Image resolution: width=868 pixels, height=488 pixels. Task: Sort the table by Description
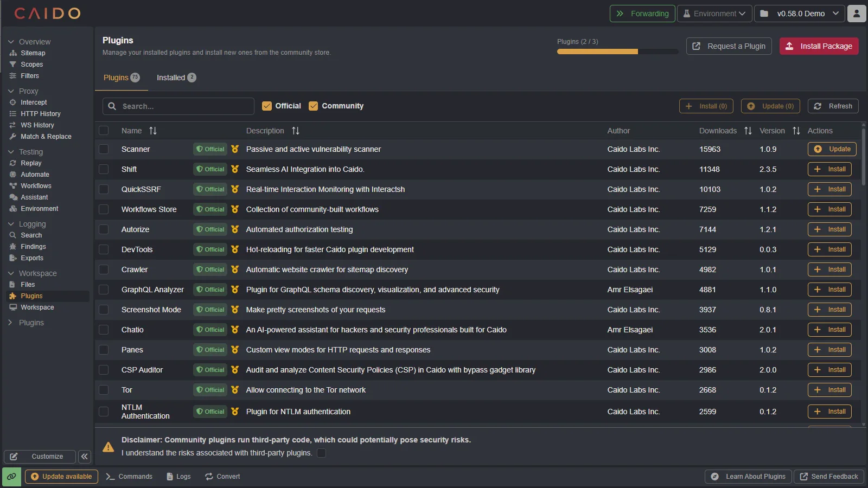pos(296,131)
